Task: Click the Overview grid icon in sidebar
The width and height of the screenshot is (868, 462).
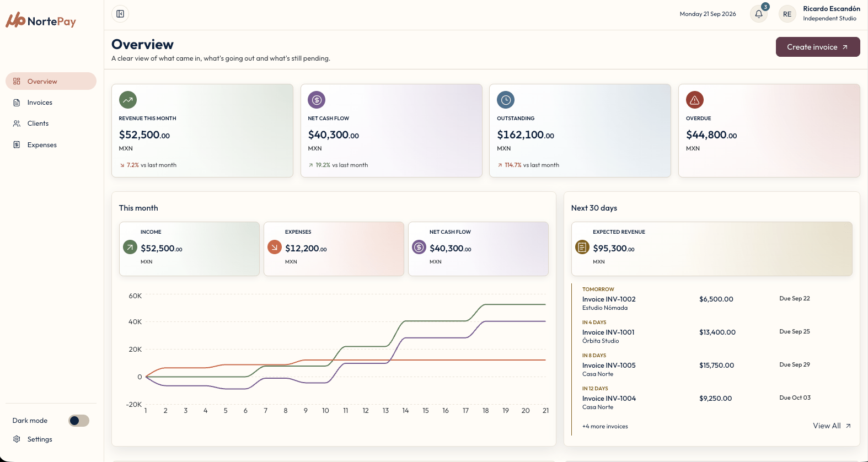Action: (17, 81)
